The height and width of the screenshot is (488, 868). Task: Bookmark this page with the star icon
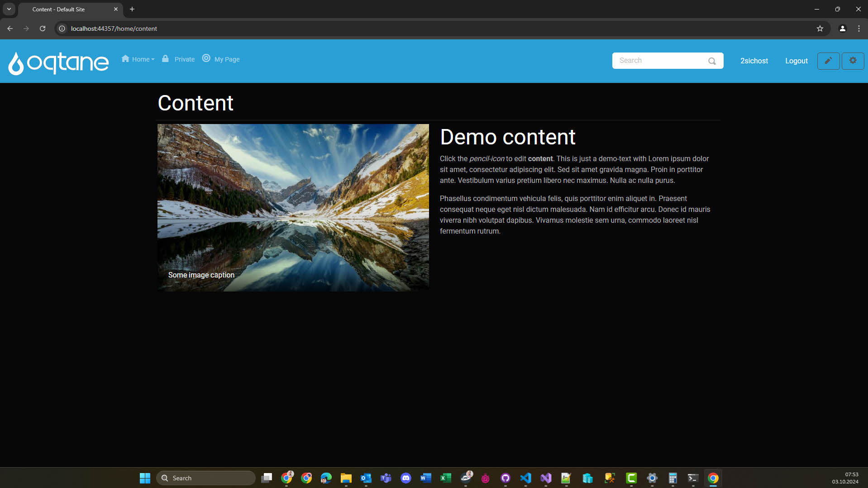pos(820,29)
